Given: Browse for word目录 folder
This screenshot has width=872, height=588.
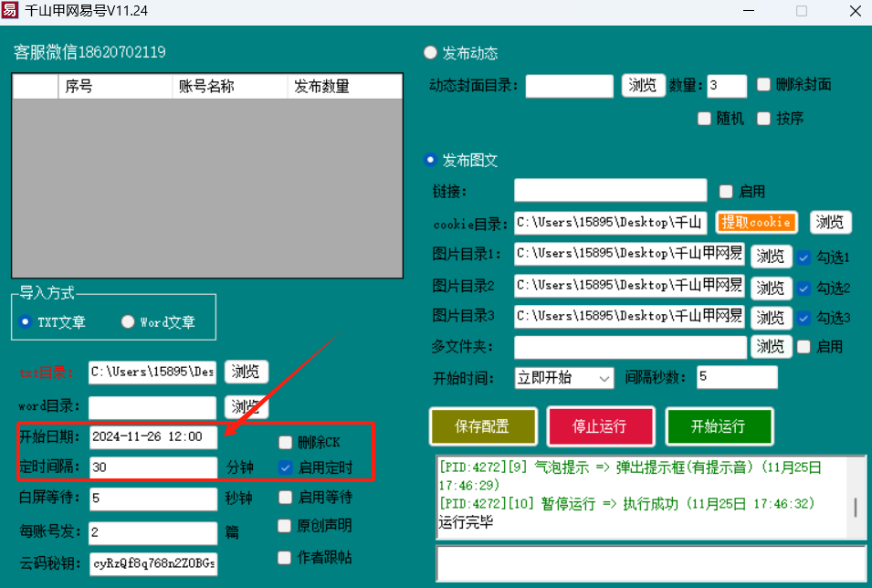Looking at the screenshot, I should [247, 406].
